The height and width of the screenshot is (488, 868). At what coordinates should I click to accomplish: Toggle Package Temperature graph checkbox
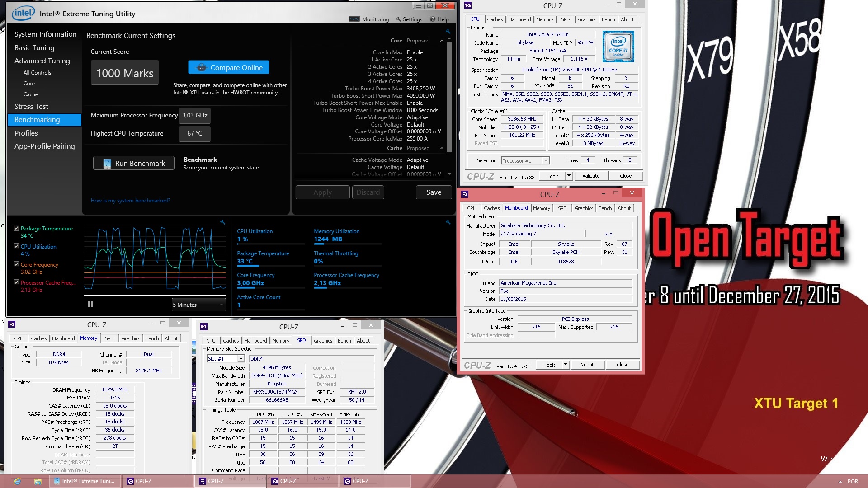(16, 228)
